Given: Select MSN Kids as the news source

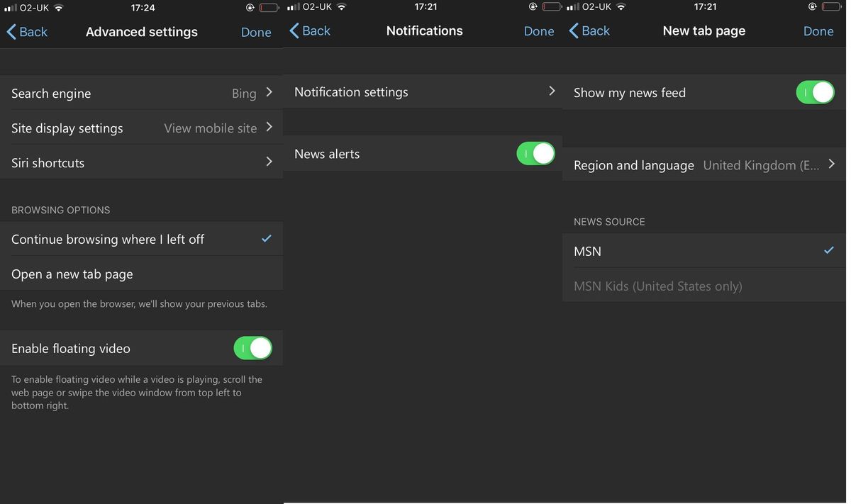Looking at the screenshot, I should pos(658,285).
